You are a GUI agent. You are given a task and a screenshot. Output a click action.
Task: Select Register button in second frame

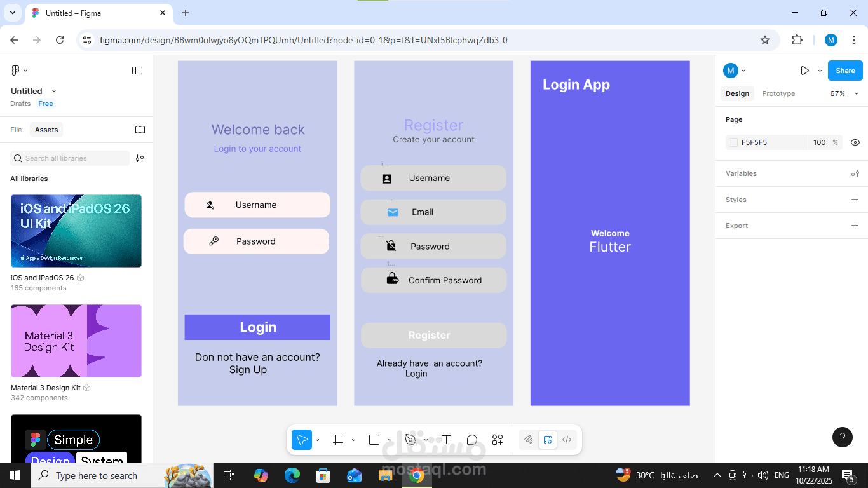(x=434, y=335)
